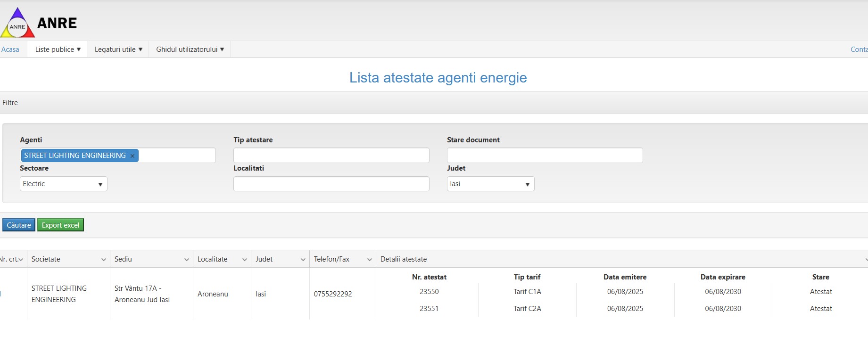868x361 pixels.
Task: Expand the Societate column header chevron
Action: tap(104, 260)
